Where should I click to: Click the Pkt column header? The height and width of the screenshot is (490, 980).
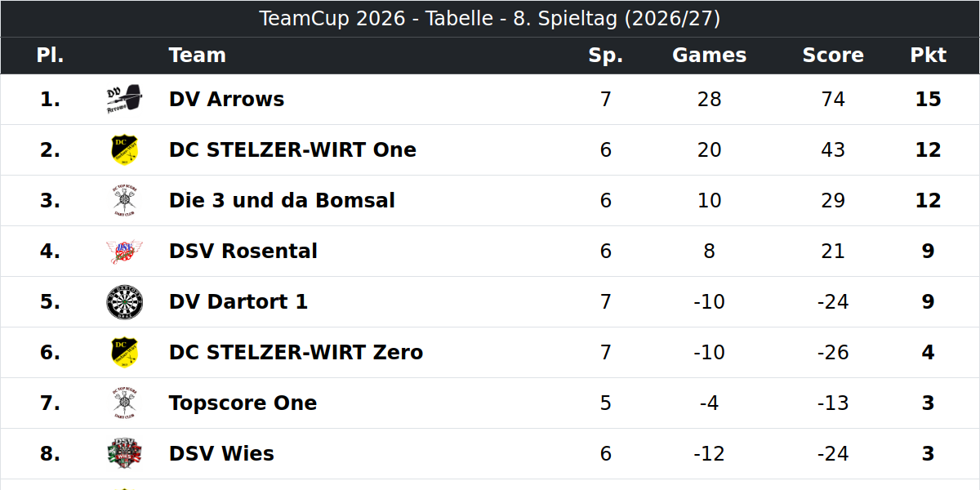point(929,56)
